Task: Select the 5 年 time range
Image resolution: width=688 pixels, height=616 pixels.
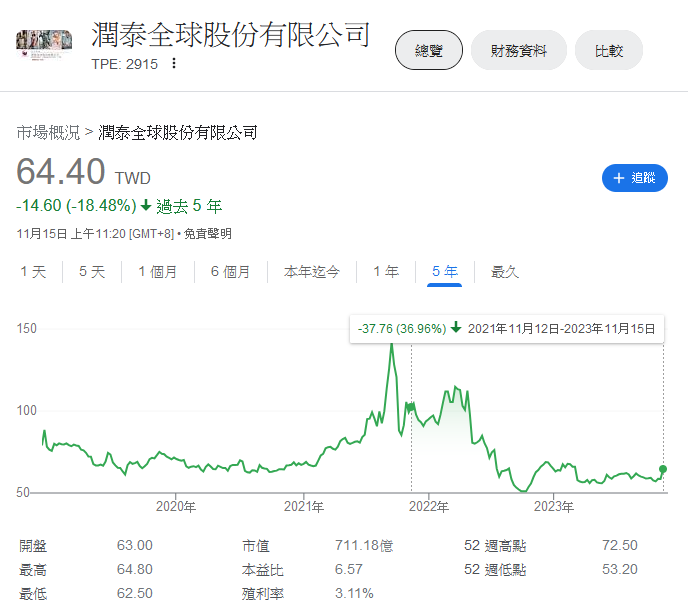Action: coord(444,271)
